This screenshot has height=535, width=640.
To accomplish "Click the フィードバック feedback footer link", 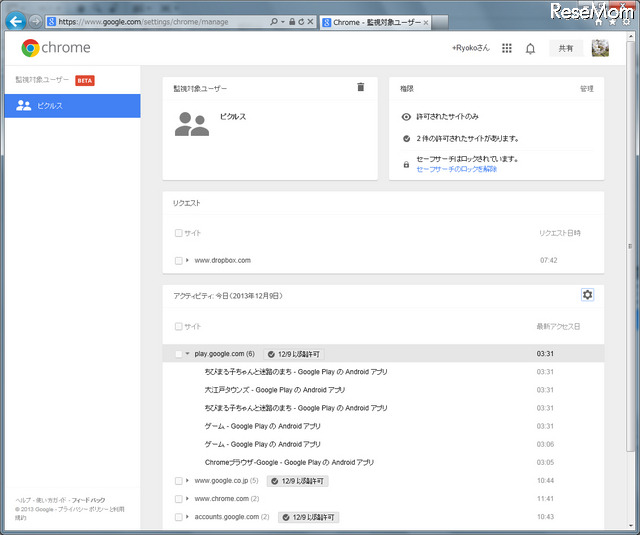I will 89,500.
